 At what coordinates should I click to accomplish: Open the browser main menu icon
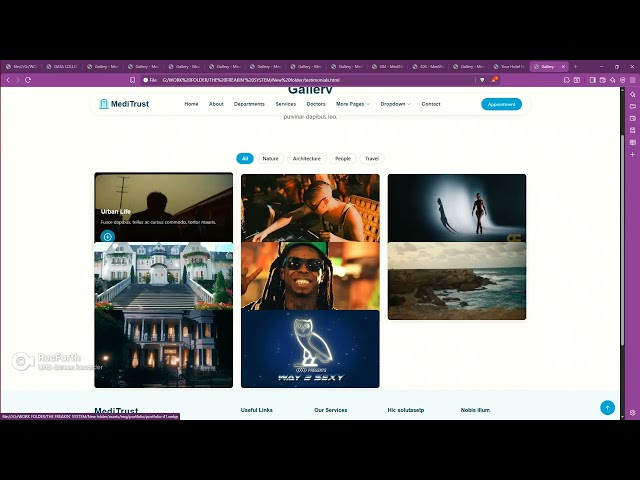tap(633, 80)
